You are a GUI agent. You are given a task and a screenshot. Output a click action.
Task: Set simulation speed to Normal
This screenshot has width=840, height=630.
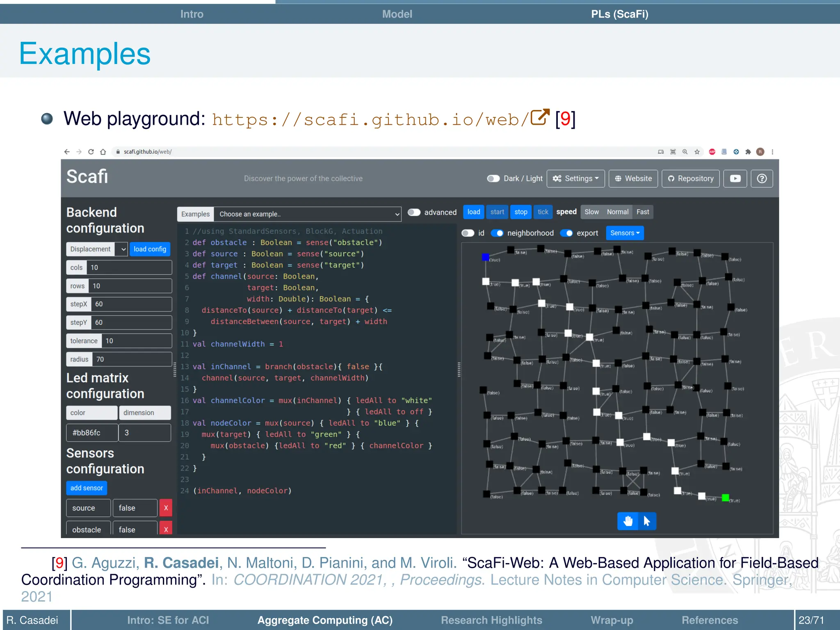[617, 212]
